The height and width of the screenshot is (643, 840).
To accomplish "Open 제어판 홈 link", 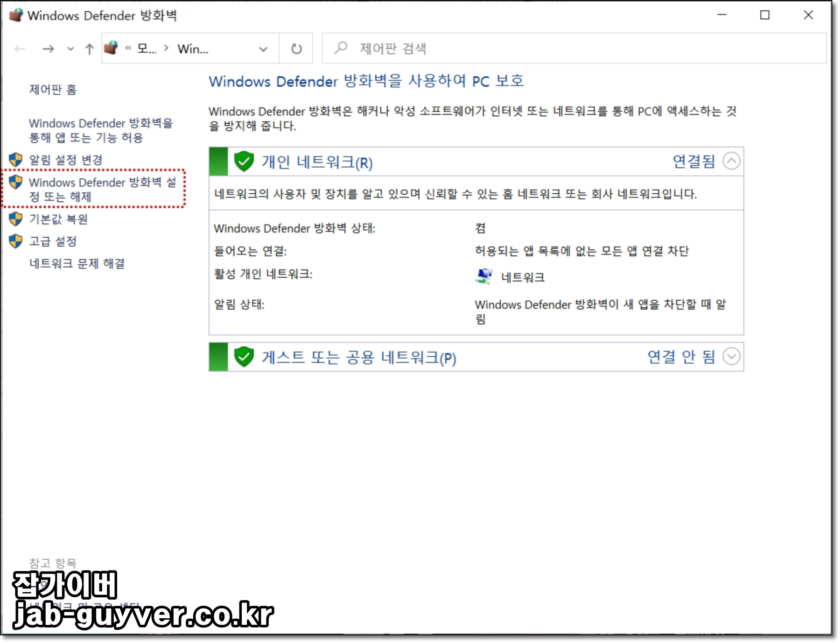I will pyautogui.click(x=53, y=89).
